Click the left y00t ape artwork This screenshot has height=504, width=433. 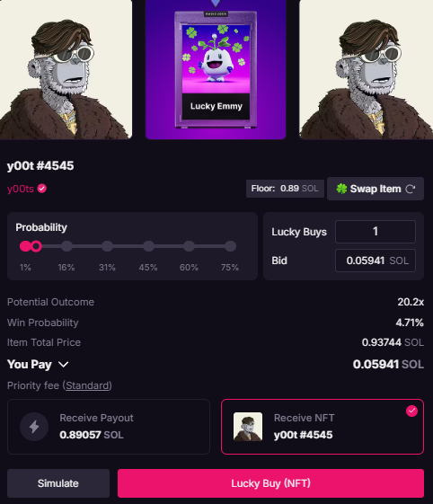coord(66,69)
